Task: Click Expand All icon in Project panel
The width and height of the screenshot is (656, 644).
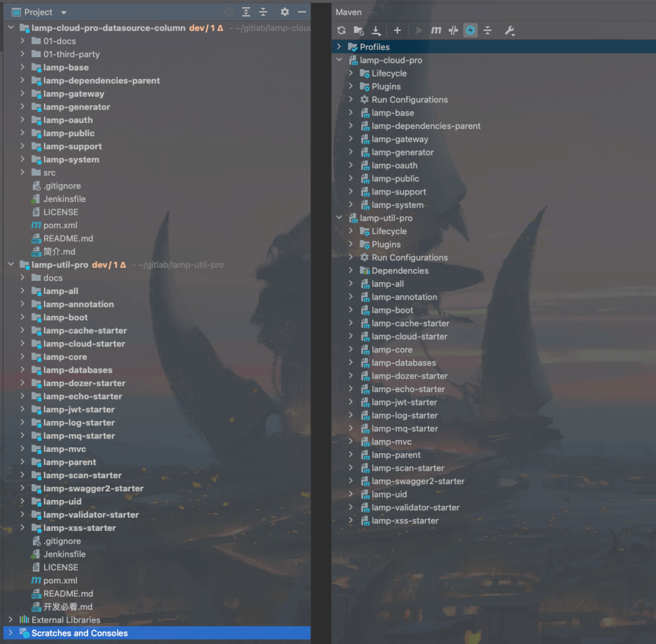Action: point(246,12)
